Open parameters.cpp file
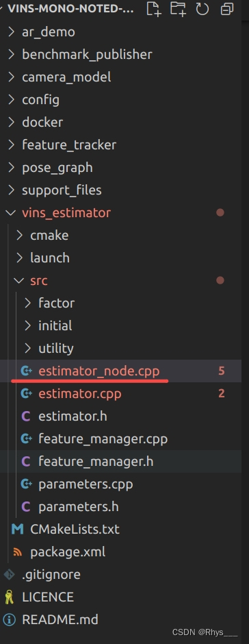 pos(86,484)
